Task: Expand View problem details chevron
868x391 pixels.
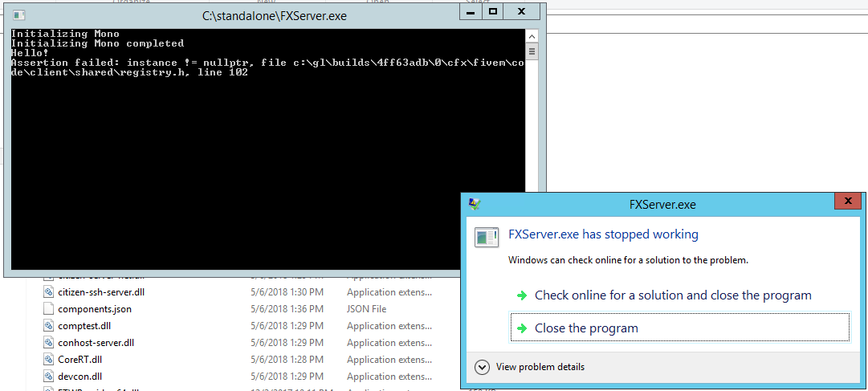Action: click(482, 367)
